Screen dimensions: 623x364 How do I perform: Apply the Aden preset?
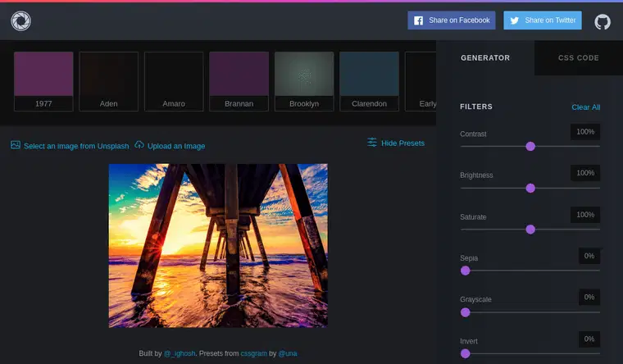coord(108,81)
